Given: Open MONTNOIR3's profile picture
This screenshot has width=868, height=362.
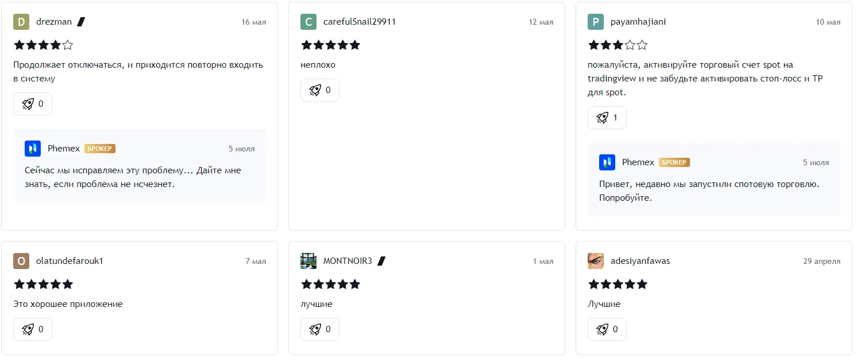Looking at the screenshot, I should pyautogui.click(x=308, y=261).
